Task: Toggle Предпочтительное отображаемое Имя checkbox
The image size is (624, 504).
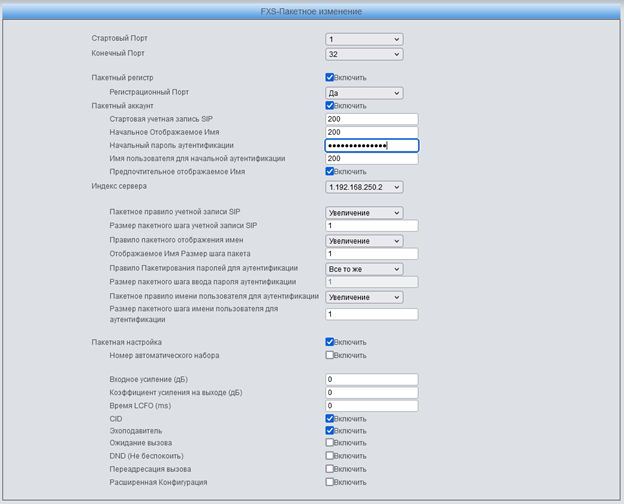Action: (330, 172)
